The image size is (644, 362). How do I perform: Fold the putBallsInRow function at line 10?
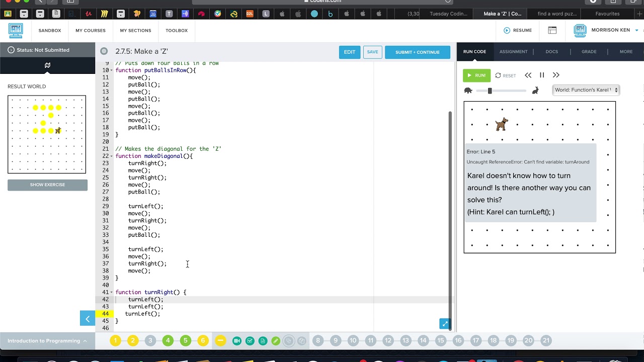[112, 70]
